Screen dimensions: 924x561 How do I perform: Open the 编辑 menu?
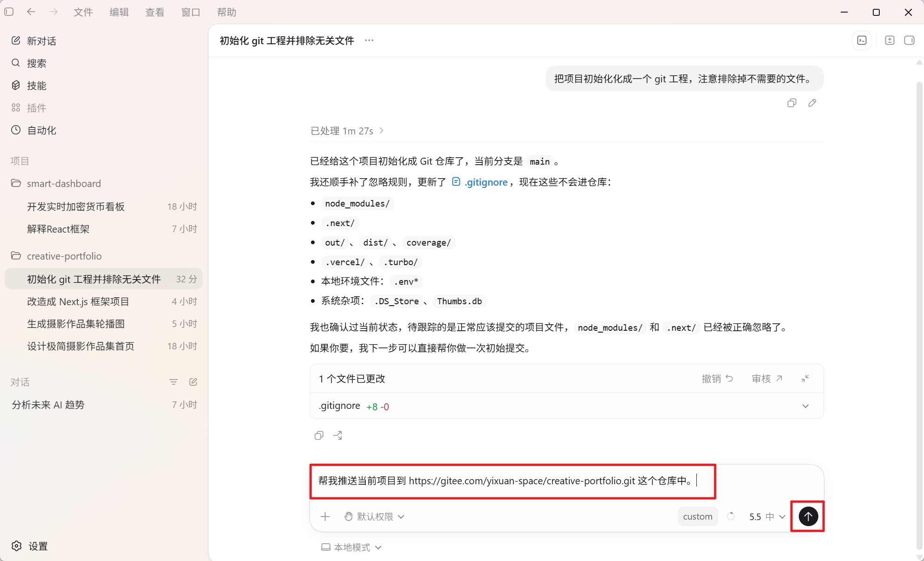point(119,12)
